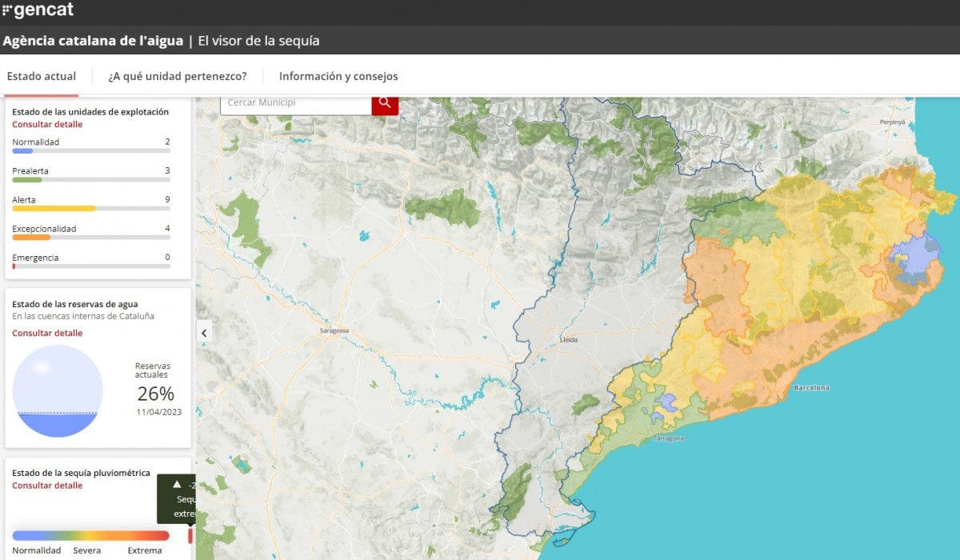Viewport: 960px width, 560px height.
Task: Focus the Cercar Municipi search field
Action: click(x=296, y=103)
